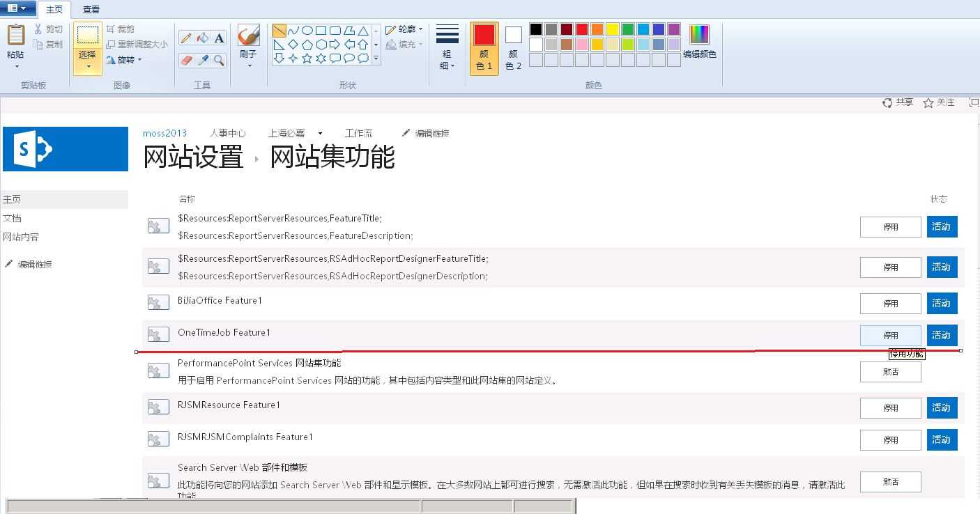The image size is (980, 514).
Task: Select the Fill with color bucket tool
Action: [203, 38]
